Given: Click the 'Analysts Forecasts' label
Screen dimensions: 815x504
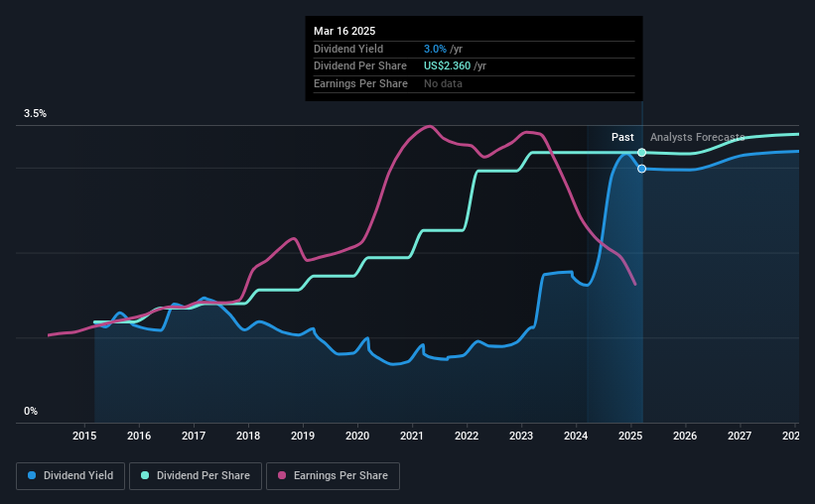Looking at the screenshot, I should [697, 137].
